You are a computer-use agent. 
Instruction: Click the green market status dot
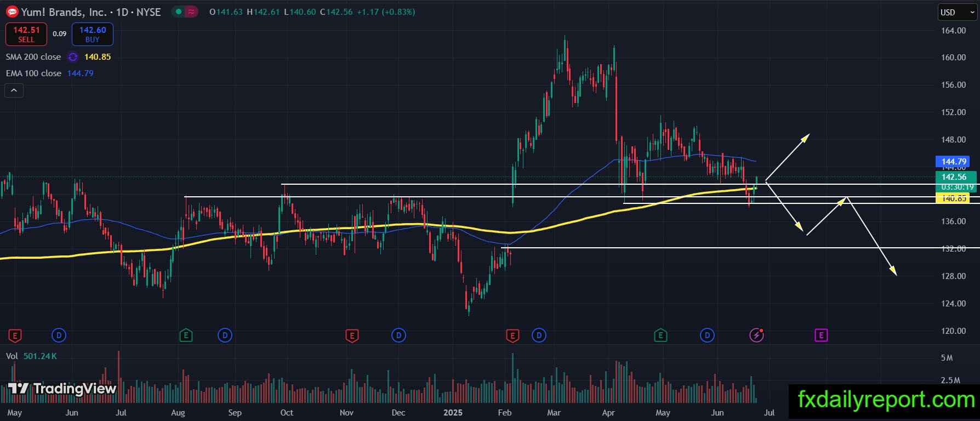click(179, 12)
